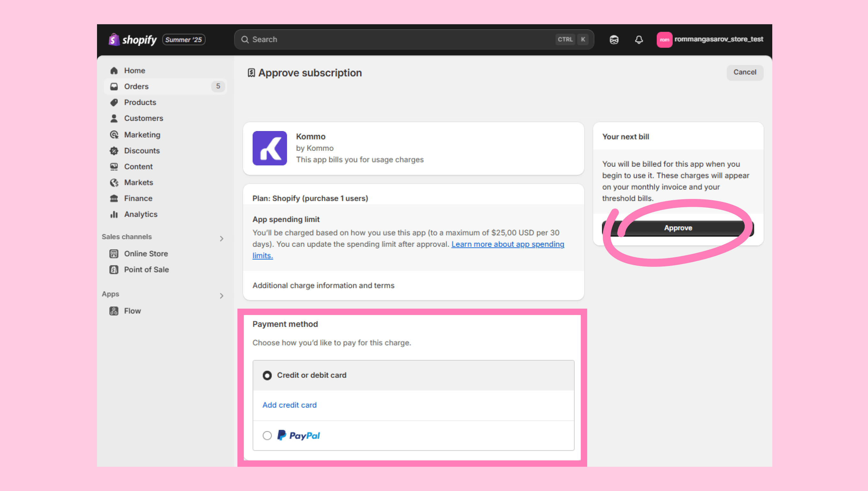The height and width of the screenshot is (491, 868).
Task: Click the CTRL shortcut key hint
Action: click(x=565, y=40)
